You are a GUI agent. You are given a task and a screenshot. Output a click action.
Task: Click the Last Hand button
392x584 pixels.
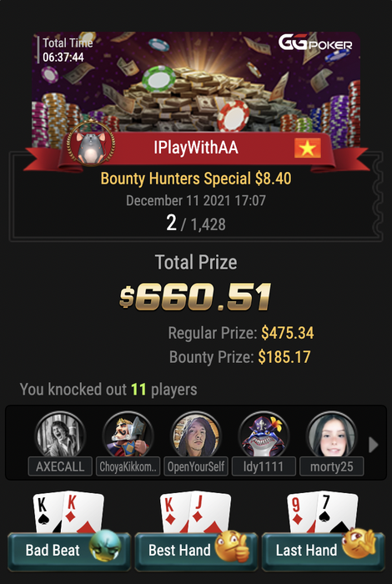[323, 551]
